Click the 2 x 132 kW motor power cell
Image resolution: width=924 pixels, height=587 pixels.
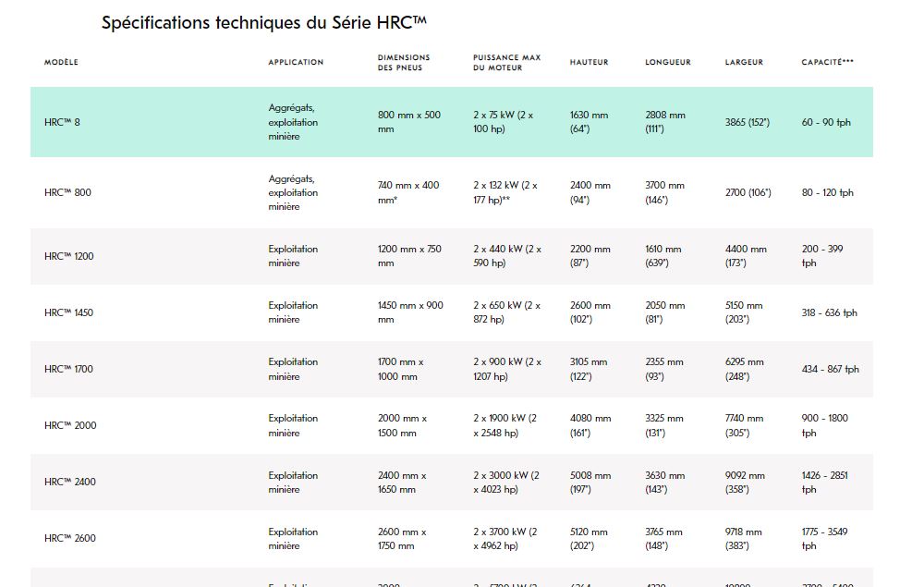click(x=505, y=192)
